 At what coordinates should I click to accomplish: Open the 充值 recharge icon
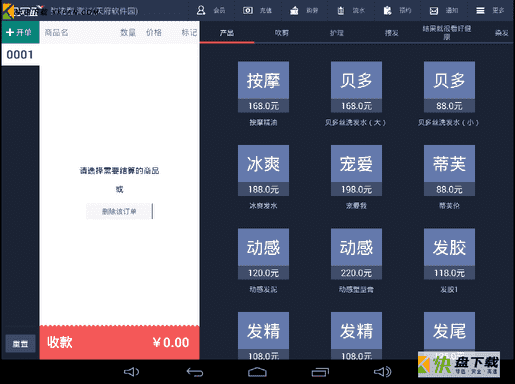[248, 10]
